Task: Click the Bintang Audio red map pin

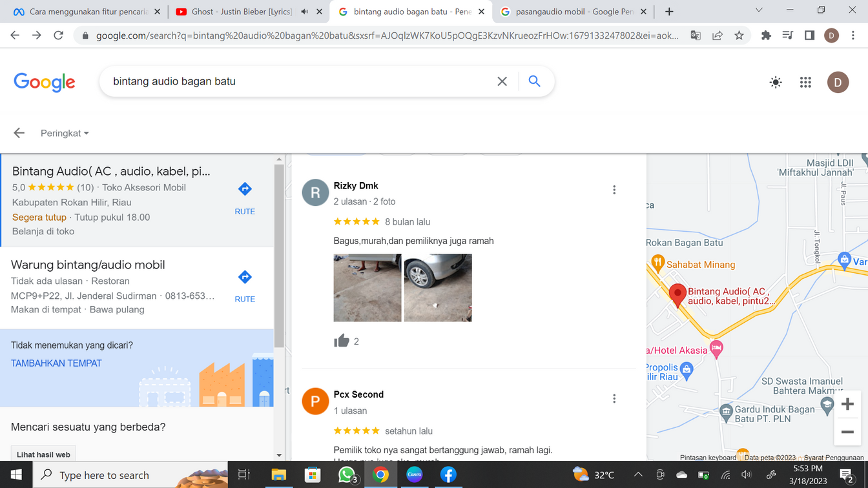Action: (x=677, y=295)
